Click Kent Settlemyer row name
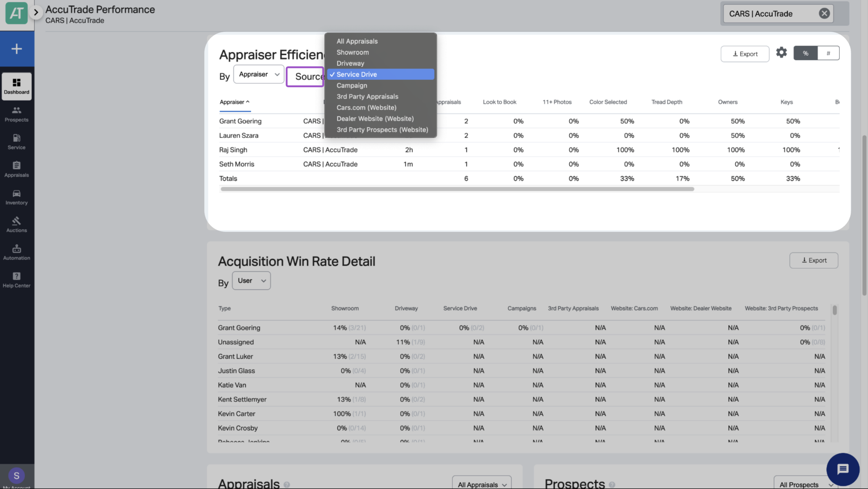Image resolution: width=868 pixels, height=489 pixels. (242, 400)
